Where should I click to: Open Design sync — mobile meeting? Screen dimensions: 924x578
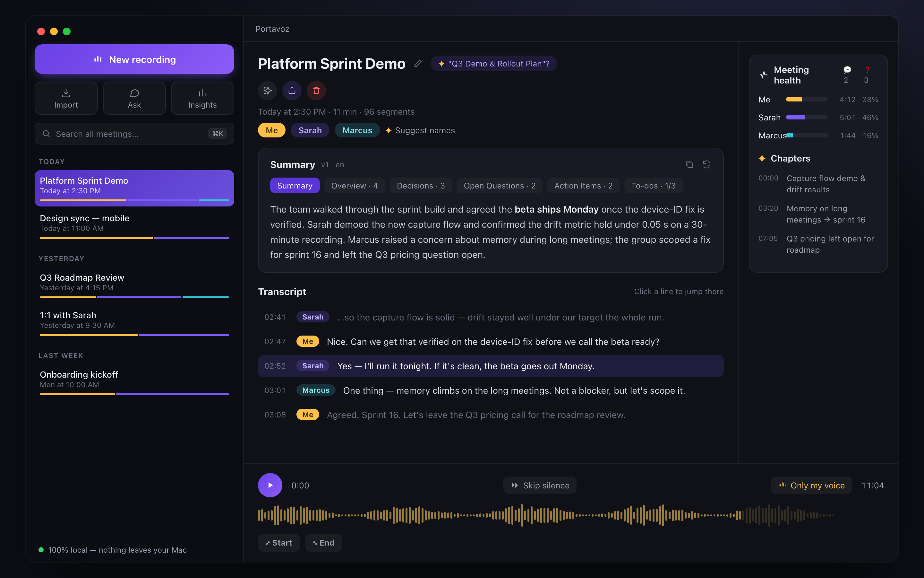pos(134,226)
